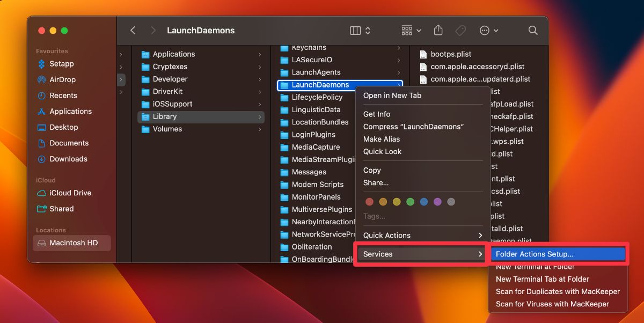Click Folder Actions Setup in the Services submenu
The height and width of the screenshot is (323, 644).
tap(544, 254)
